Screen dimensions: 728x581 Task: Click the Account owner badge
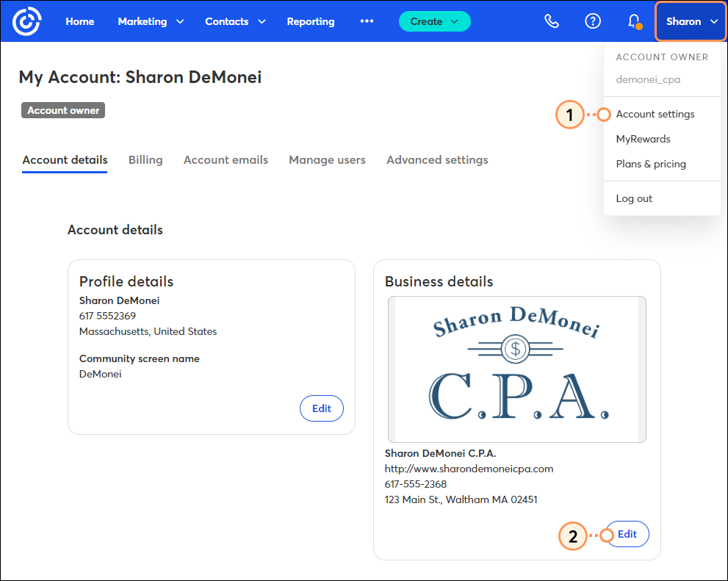(63, 110)
